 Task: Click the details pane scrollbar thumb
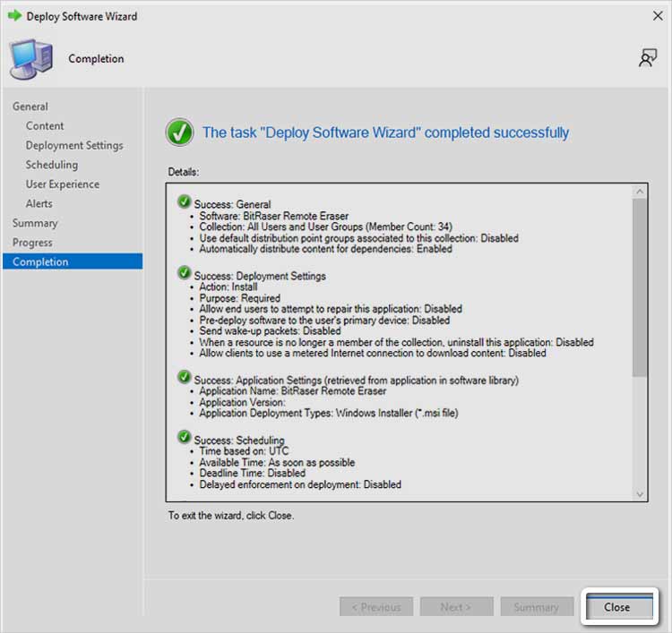pos(640,287)
